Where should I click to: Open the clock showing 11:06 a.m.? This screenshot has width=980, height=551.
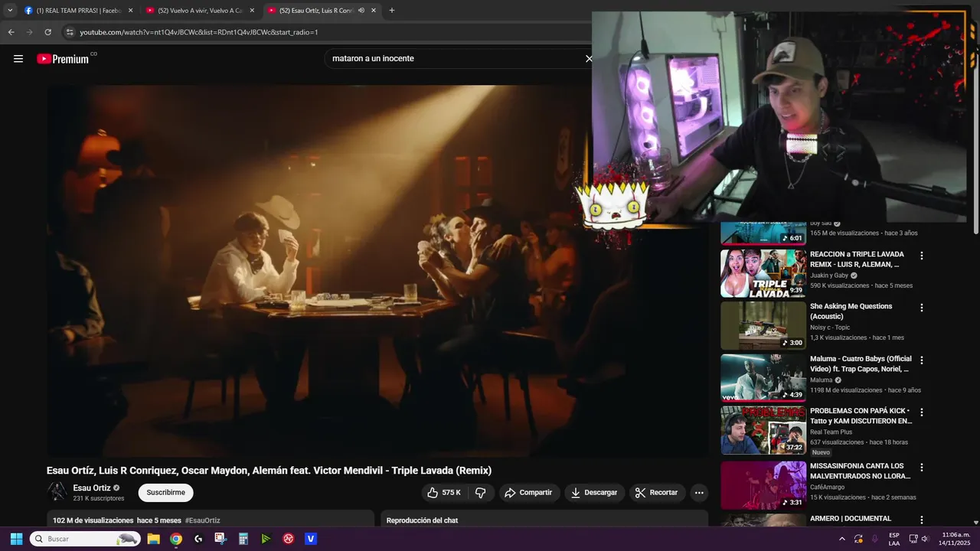click(955, 539)
